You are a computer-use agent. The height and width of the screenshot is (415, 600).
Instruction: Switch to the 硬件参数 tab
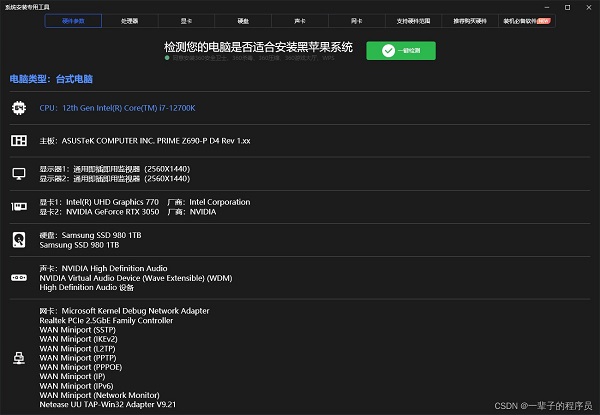pos(73,20)
